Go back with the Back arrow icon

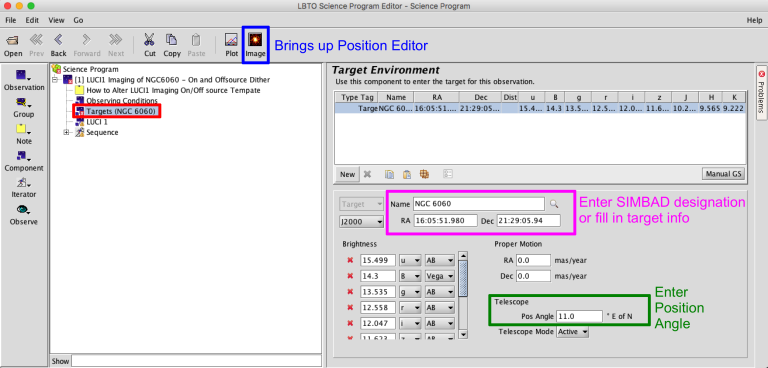click(58, 40)
